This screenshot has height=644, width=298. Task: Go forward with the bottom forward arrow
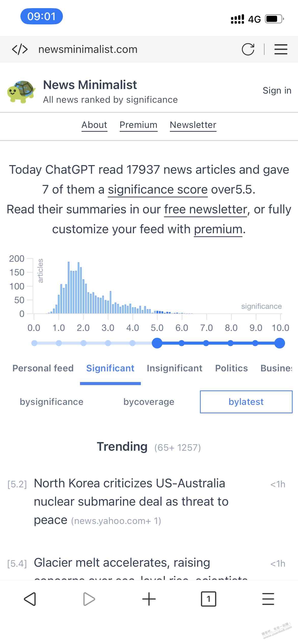point(89,599)
